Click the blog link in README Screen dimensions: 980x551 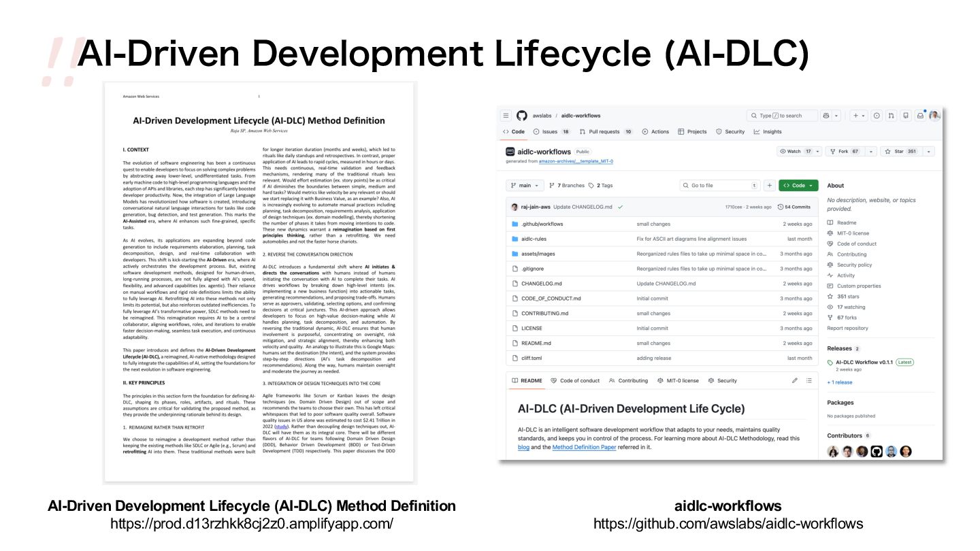tap(523, 447)
